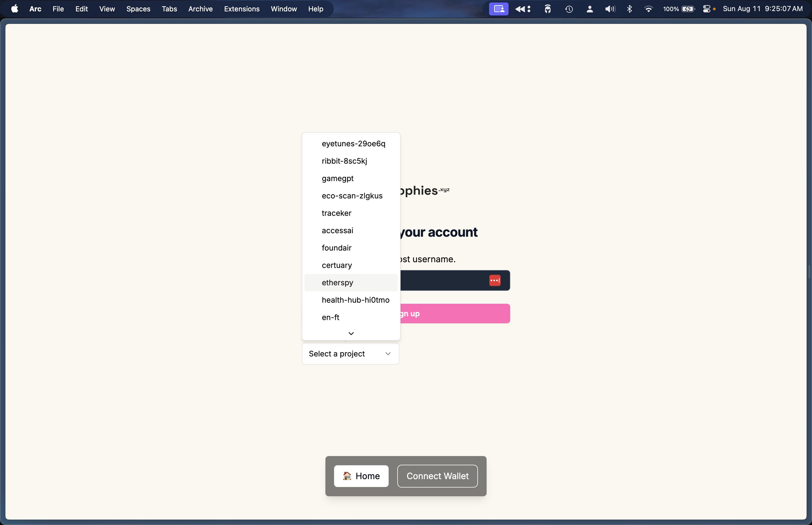Click the Tabs menu in Arc menu bar
The width and height of the screenshot is (812, 525).
[169, 9]
